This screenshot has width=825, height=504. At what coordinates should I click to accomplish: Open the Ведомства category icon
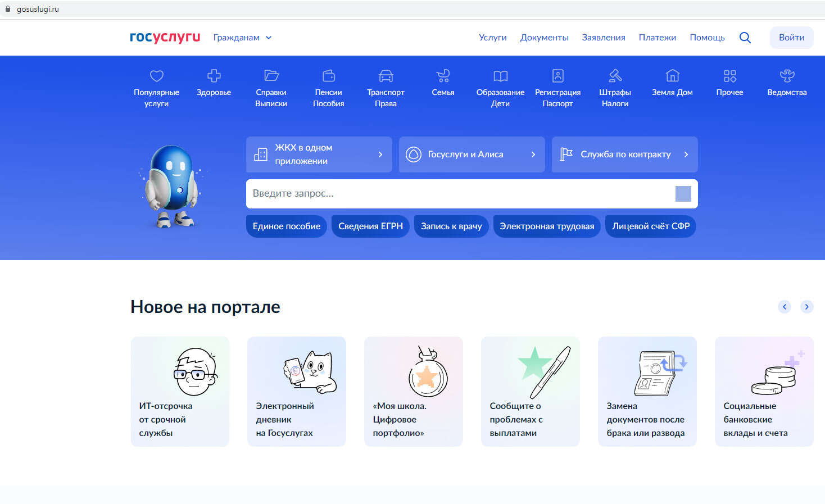[x=787, y=76]
